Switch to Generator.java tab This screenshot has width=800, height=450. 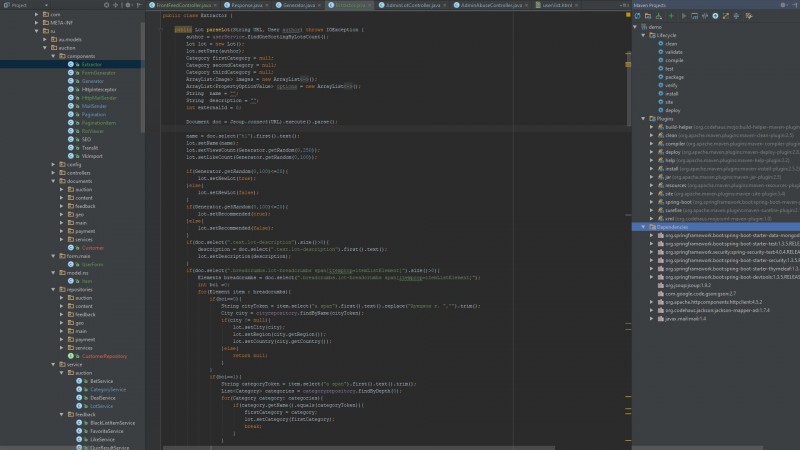(298, 5)
